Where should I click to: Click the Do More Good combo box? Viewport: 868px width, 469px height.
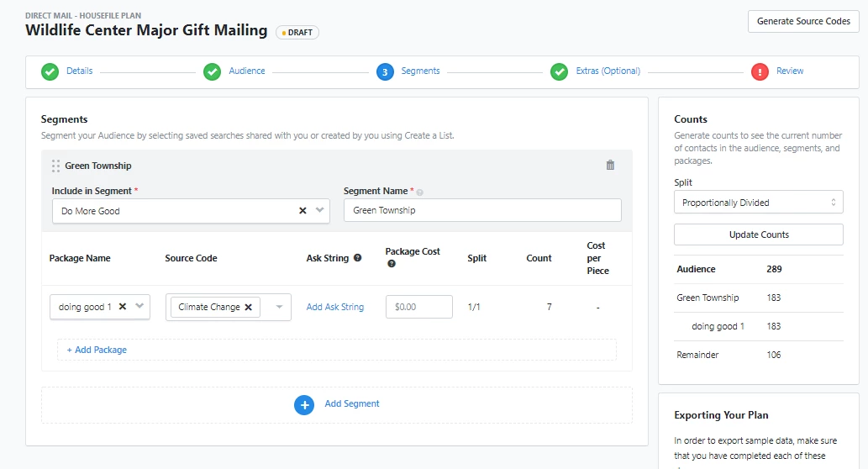pyautogui.click(x=191, y=211)
